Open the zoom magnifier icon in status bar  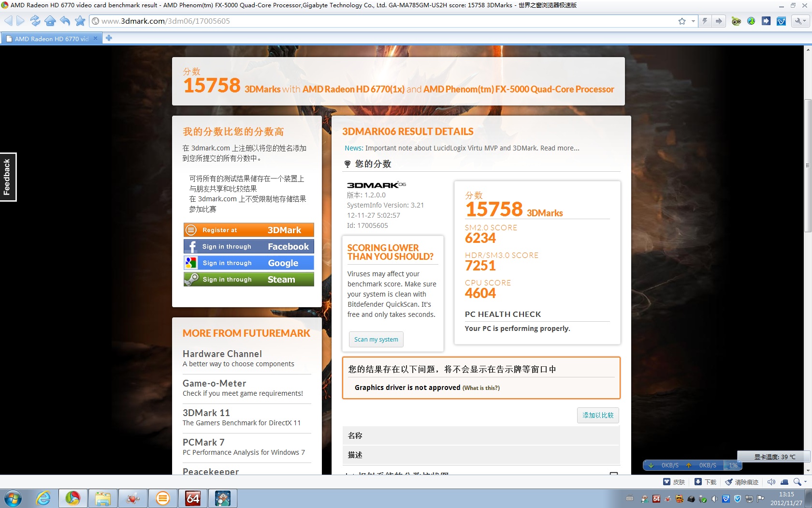[x=797, y=482]
